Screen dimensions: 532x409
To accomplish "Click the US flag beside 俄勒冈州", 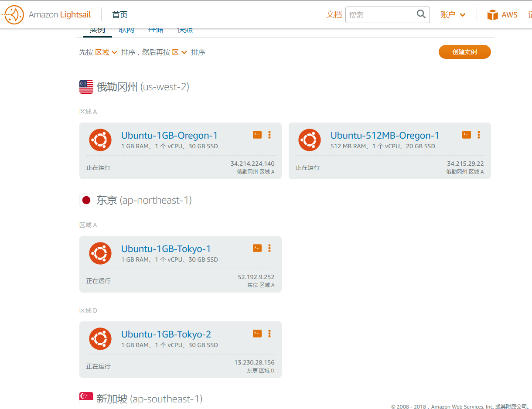I will [x=86, y=87].
